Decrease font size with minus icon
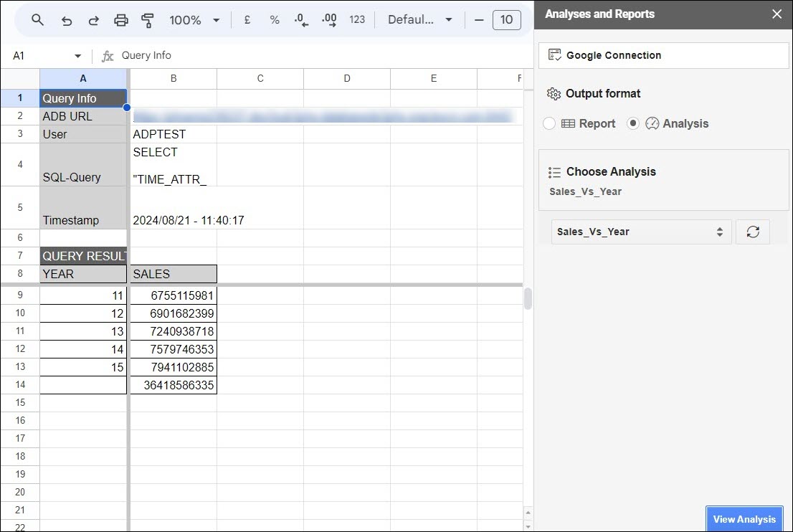This screenshot has width=793, height=532. pos(479,20)
